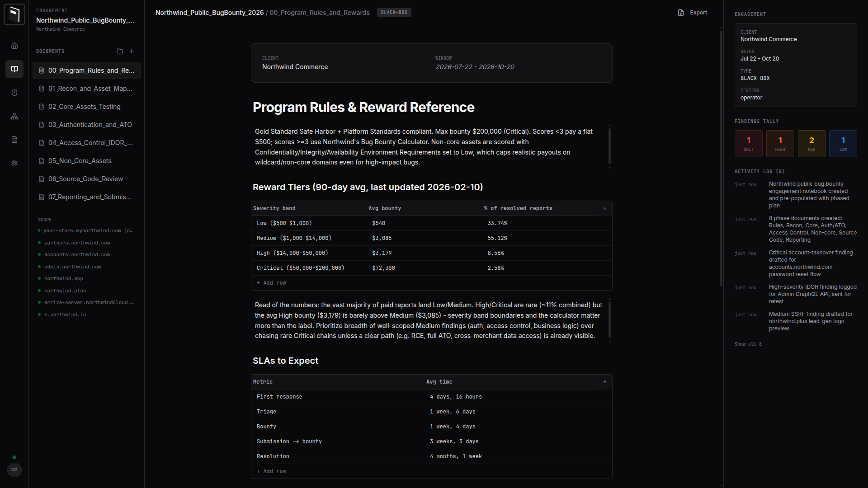Open 06_Source_Code_Review document
The height and width of the screenshot is (488, 868).
pyautogui.click(x=86, y=179)
